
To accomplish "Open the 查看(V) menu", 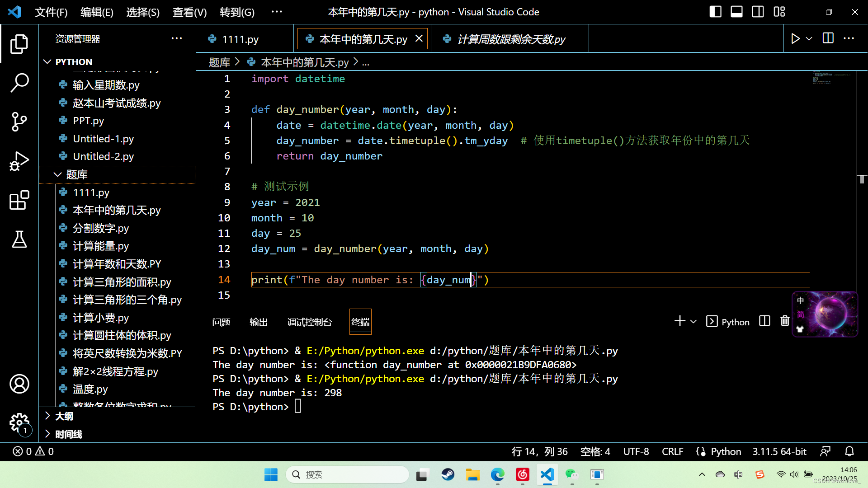I will tap(189, 12).
